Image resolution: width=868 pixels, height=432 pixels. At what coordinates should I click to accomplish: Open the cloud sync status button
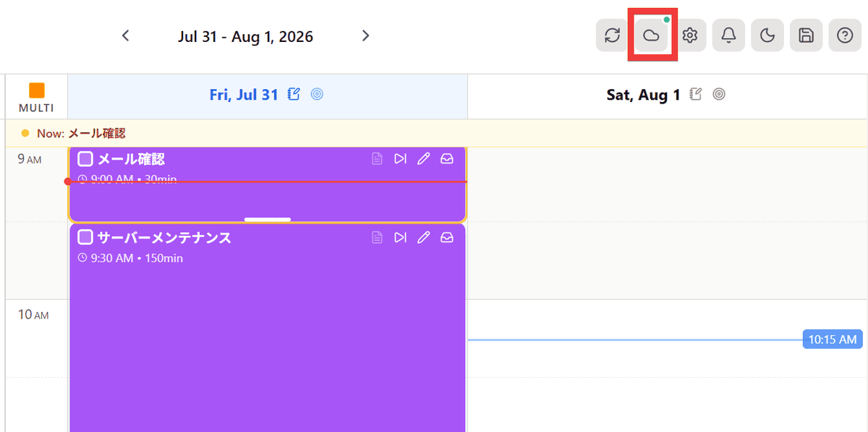pyautogui.click(x=652, y=35)
